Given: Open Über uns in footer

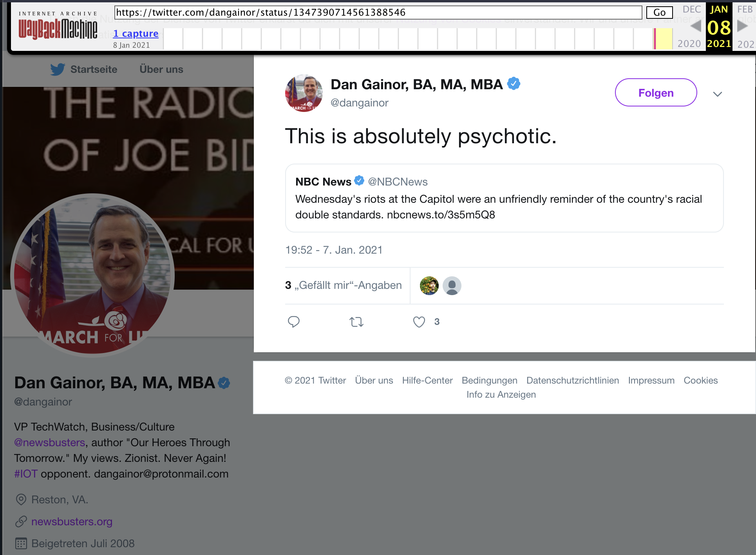Looking at the screenshot, I should 374,380.
